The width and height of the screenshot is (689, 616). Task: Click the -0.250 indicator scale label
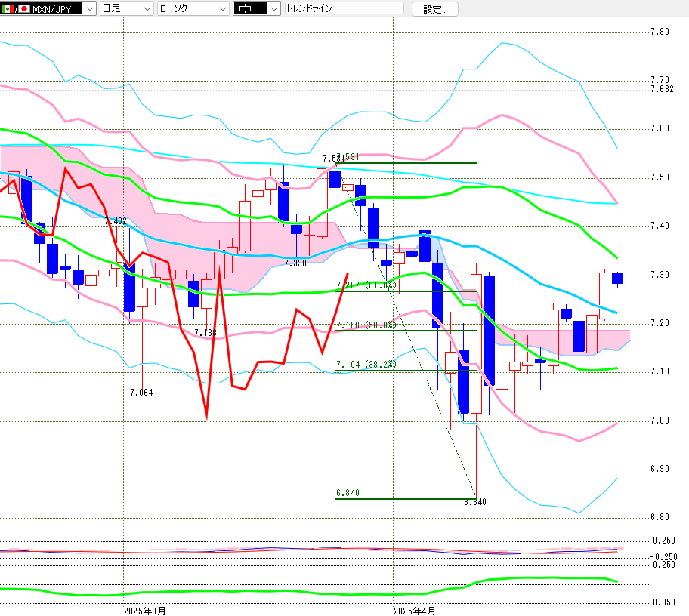[x=663, y=557]
